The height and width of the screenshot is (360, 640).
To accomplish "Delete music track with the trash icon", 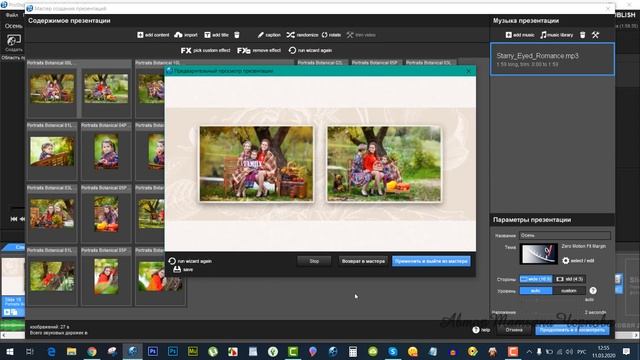I will [583, 35].
